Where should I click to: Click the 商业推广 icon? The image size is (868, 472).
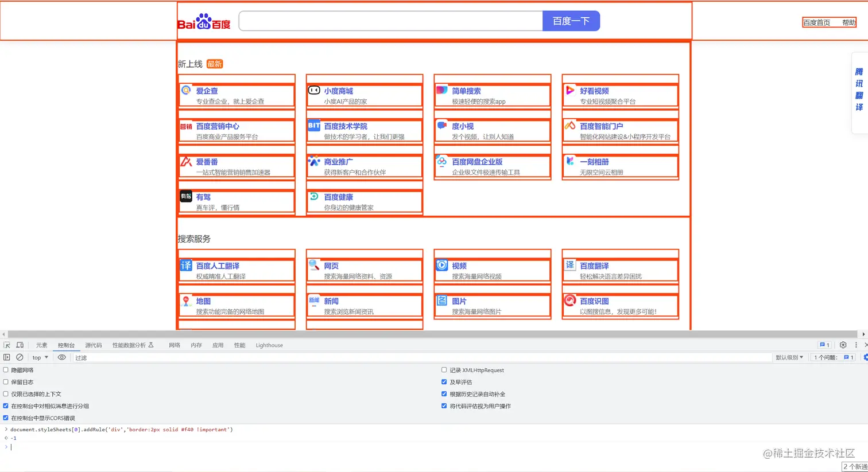tap(314, 161)
